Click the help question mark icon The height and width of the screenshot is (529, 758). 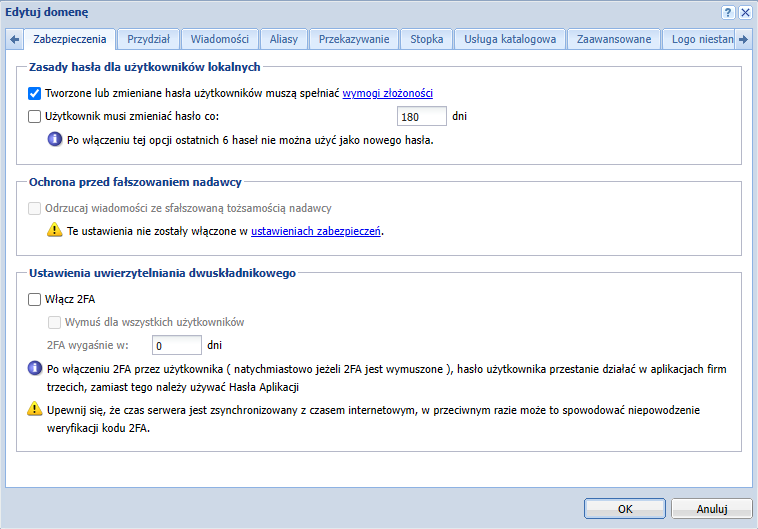pos(727,12)
